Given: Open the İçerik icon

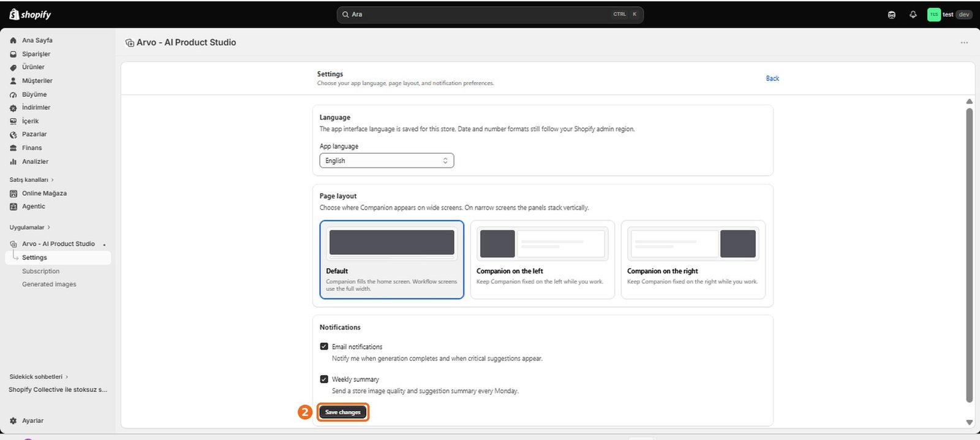Looking at the screenshot, I should click(x=13, y=121).
